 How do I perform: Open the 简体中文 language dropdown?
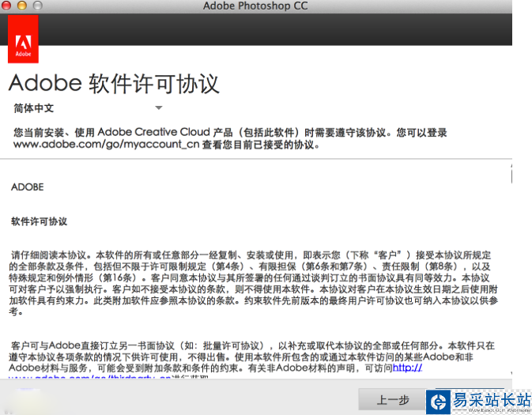pyautogui.click(x=89, y=108)
